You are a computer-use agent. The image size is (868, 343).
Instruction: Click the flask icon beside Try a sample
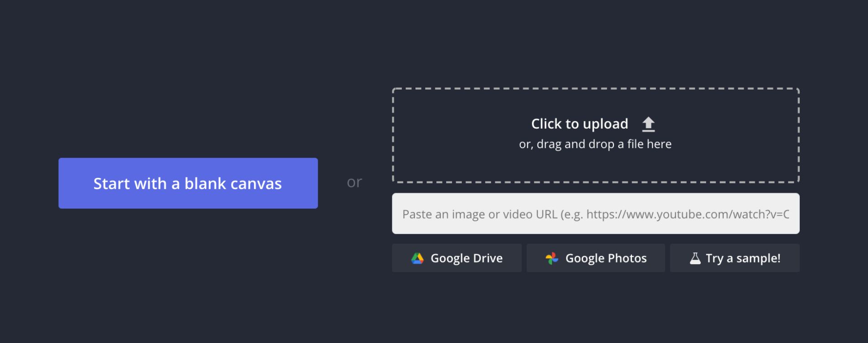pyautogui.click(x=695, y=258)
